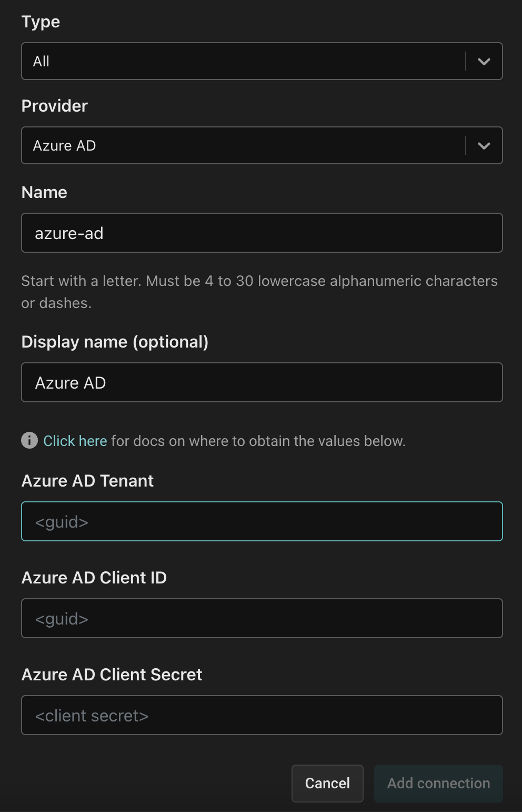The height and width of the screenshot is (812, 522).
Task: Click the Azure AD Client ID input
Action: [262, 618]
